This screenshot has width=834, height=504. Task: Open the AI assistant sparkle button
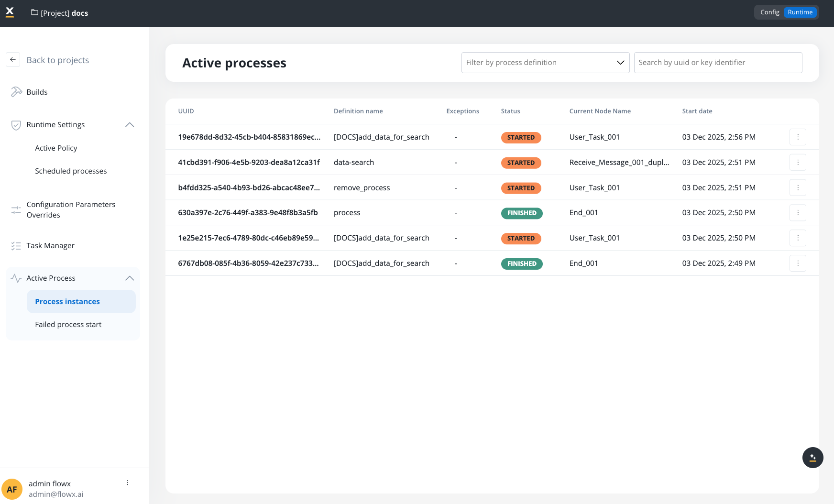point(812,458)
